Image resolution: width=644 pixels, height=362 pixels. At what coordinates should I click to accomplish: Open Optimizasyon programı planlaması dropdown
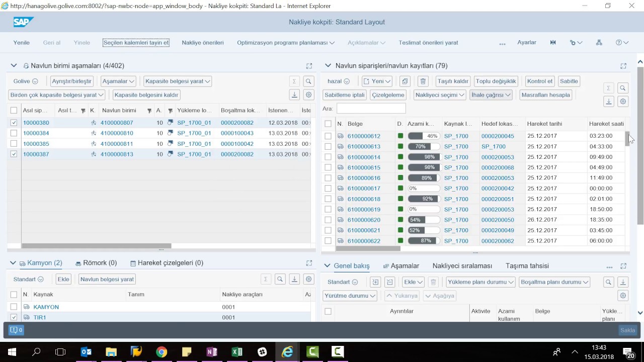coord(286,43)
